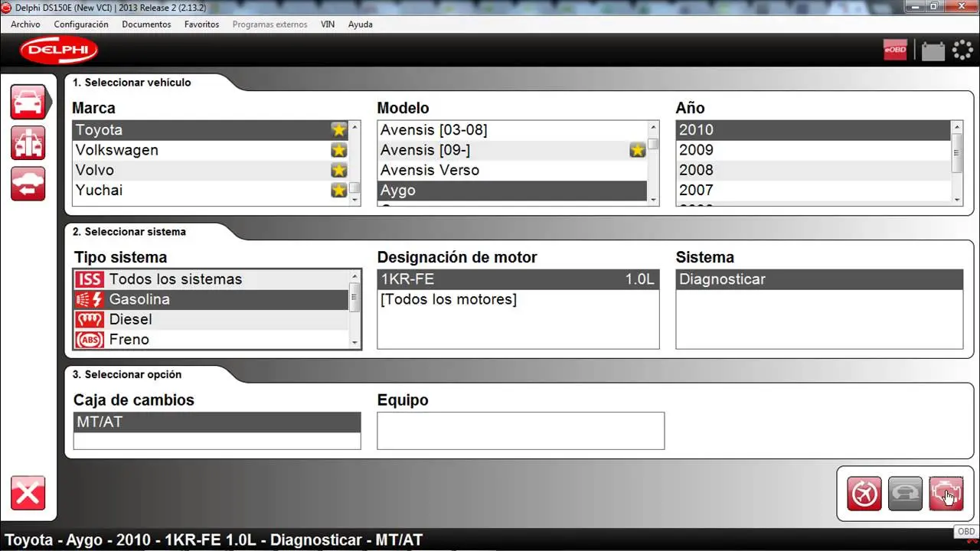The width and height of the screenshot is (980, 551).
Task: Select Todos los sistemas system type
Action: [211, 279]
